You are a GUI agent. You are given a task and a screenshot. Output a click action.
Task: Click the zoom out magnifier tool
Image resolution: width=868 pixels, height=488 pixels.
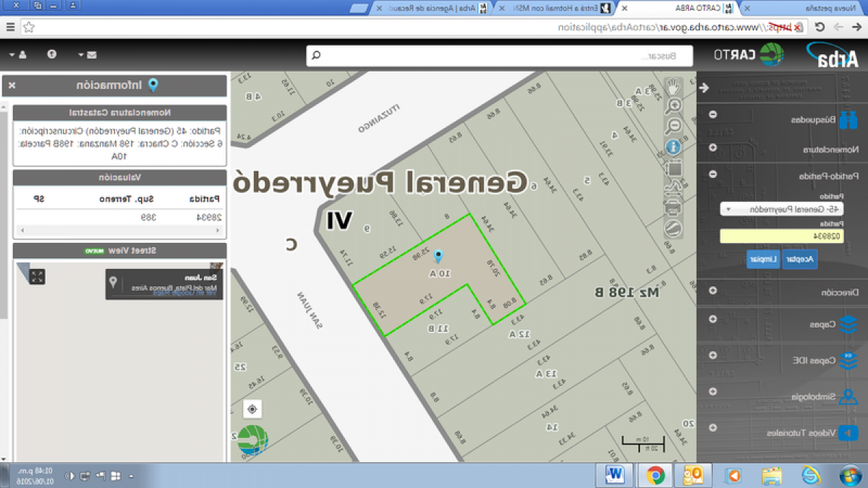click(x=673, y=125)
